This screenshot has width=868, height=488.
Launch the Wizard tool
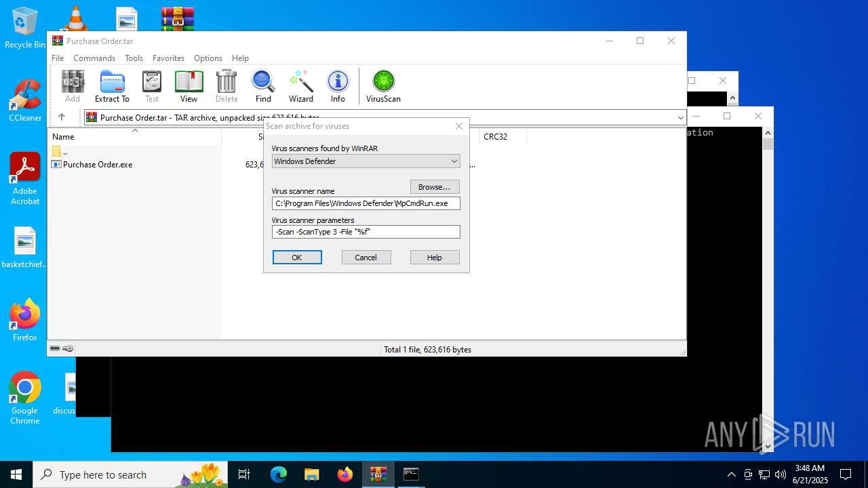click(x=301, y=86)
